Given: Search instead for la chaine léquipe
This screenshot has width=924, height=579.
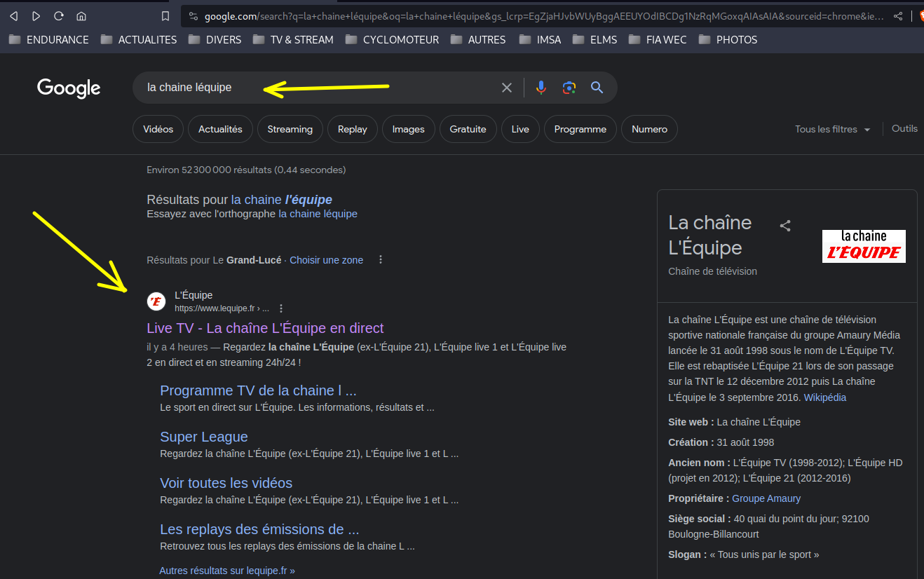Looking at the screenshot, I should [x=318, y=214].
